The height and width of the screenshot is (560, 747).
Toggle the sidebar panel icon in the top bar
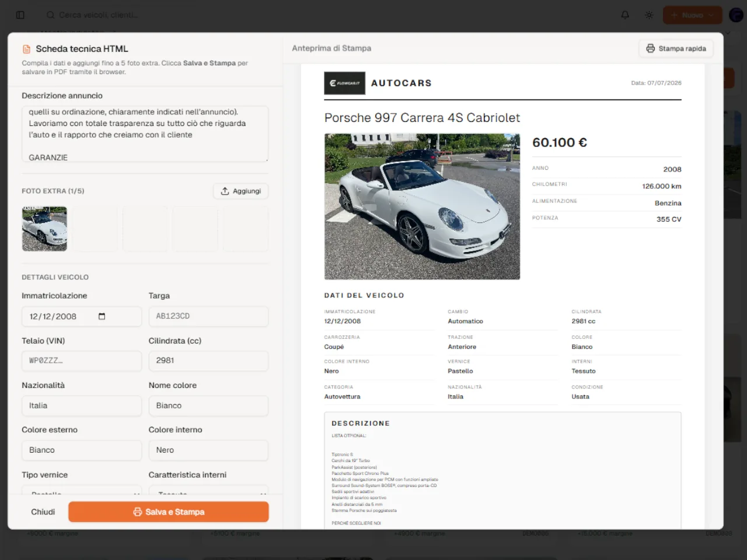click(x=20, y=15)
